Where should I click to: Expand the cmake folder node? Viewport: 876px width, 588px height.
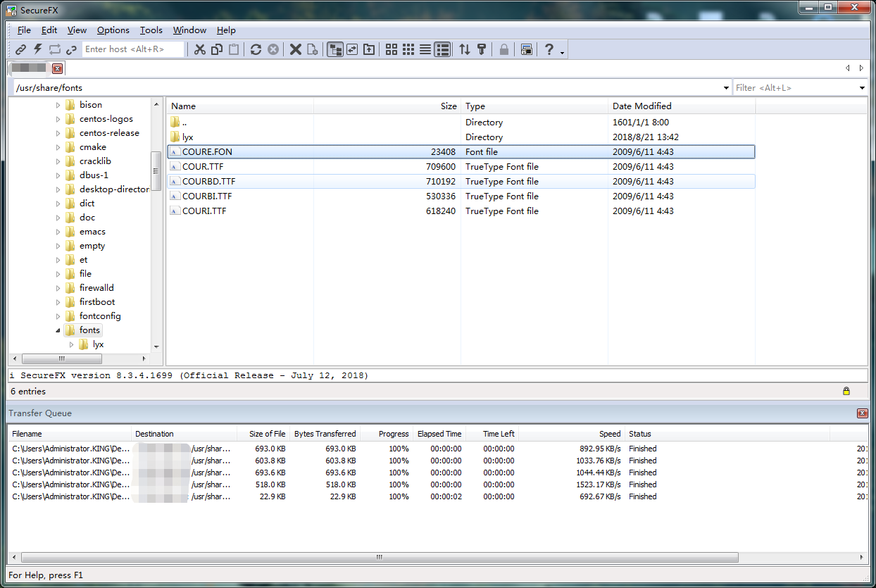(58, 147)
